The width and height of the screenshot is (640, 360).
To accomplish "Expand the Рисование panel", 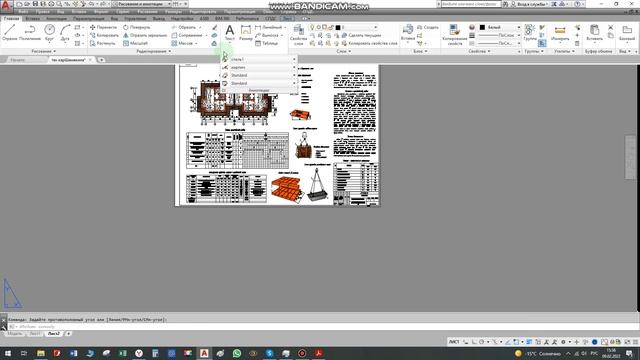I will (44, 51).
